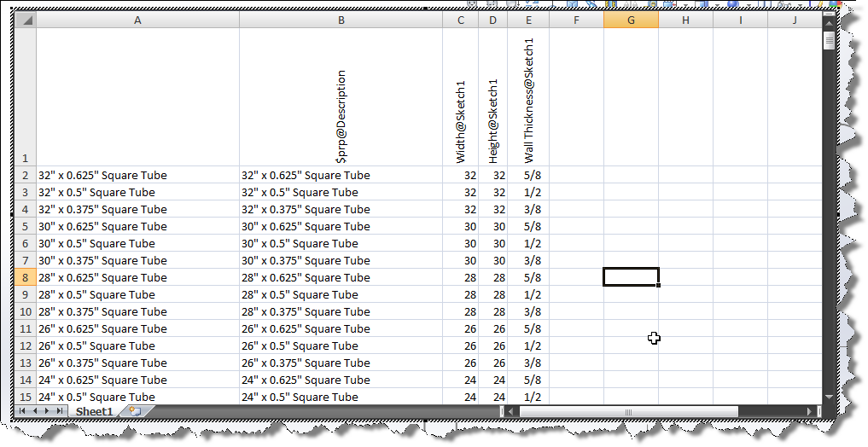Select row 12 header

coord(26,345)
